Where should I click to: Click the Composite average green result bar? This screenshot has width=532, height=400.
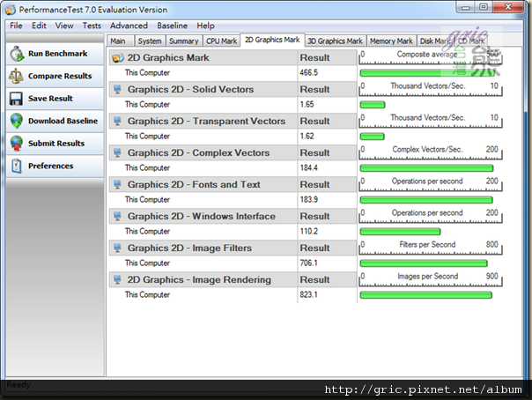(x=427, y=73)
